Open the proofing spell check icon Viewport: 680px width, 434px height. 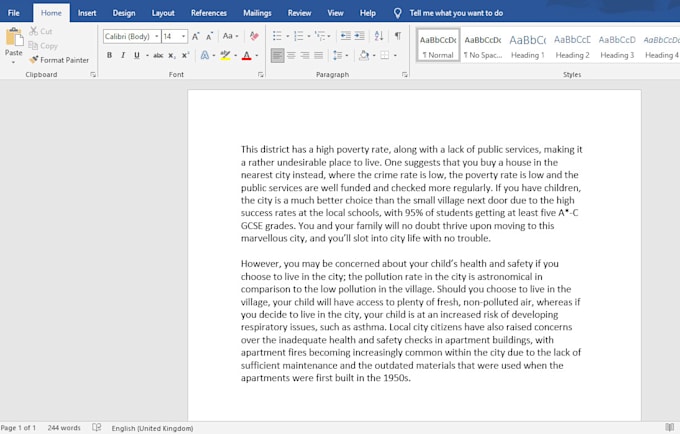coord(97,427)
